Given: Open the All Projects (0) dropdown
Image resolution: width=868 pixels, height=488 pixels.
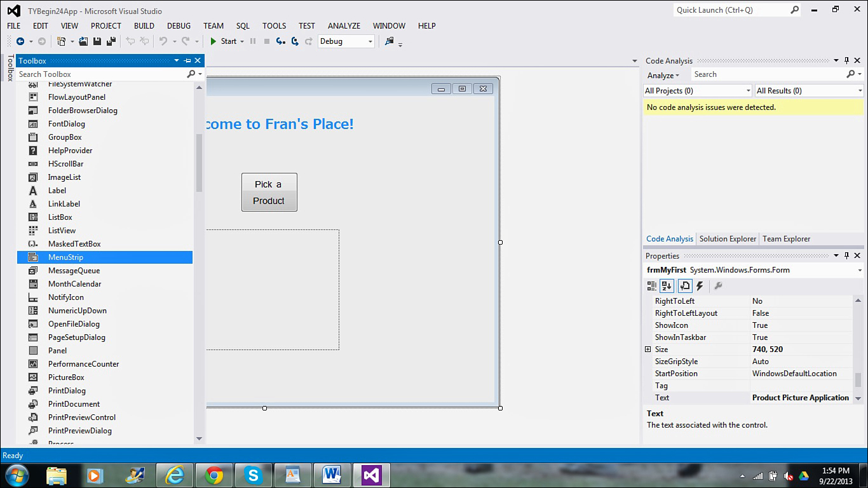Looking at the screenshot, I should tap(697, 91).
